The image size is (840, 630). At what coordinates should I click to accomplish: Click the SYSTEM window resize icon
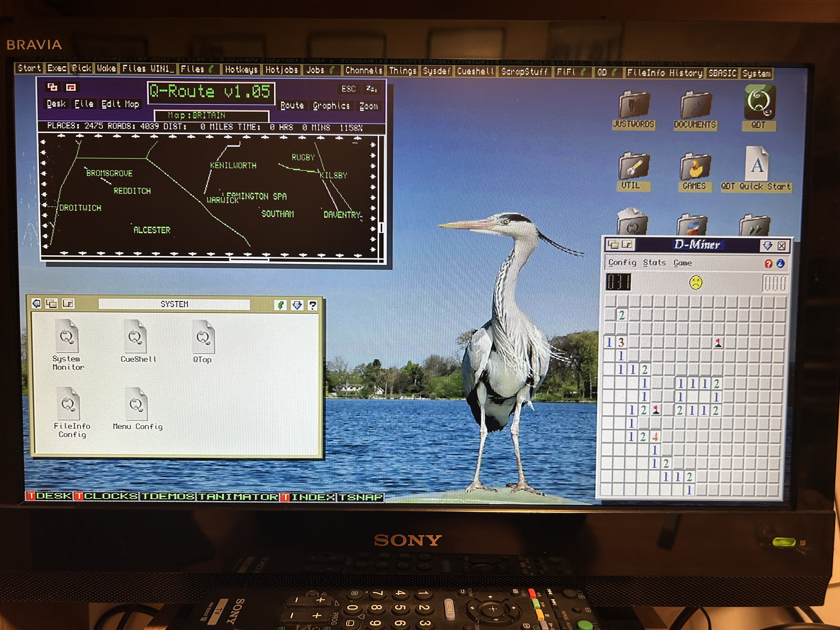(68, 304)
